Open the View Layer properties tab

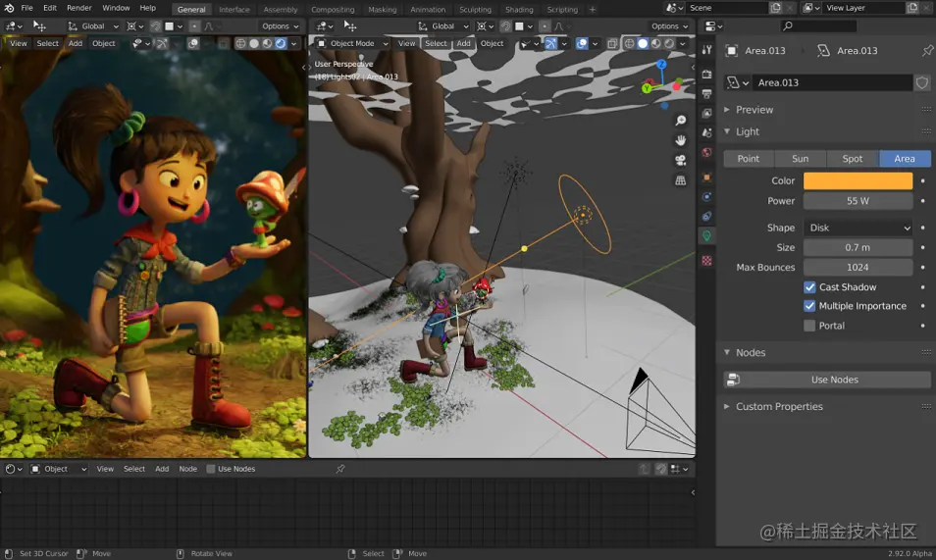click(x=706, y=114)
